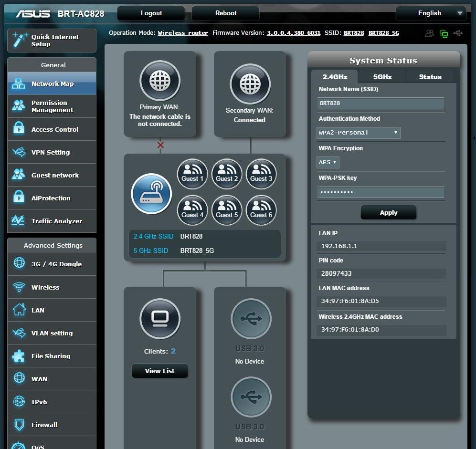Click the upper USB 3.0 device icon
476x449 pixels.
(251, 319)
